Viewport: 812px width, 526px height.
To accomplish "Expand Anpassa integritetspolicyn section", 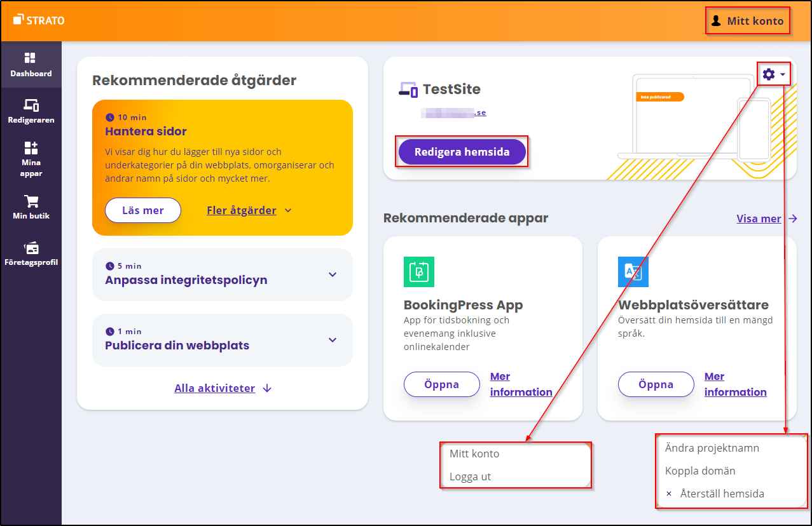I will [x=332, y=274].
